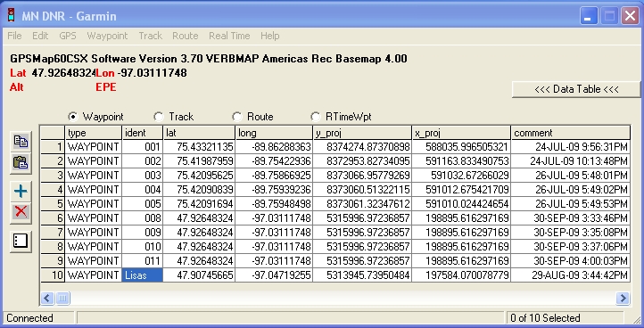Image resolution: width=644 pixels, height=328 pixels.
Task: Select row header number 9
Action: pos(53,261)
